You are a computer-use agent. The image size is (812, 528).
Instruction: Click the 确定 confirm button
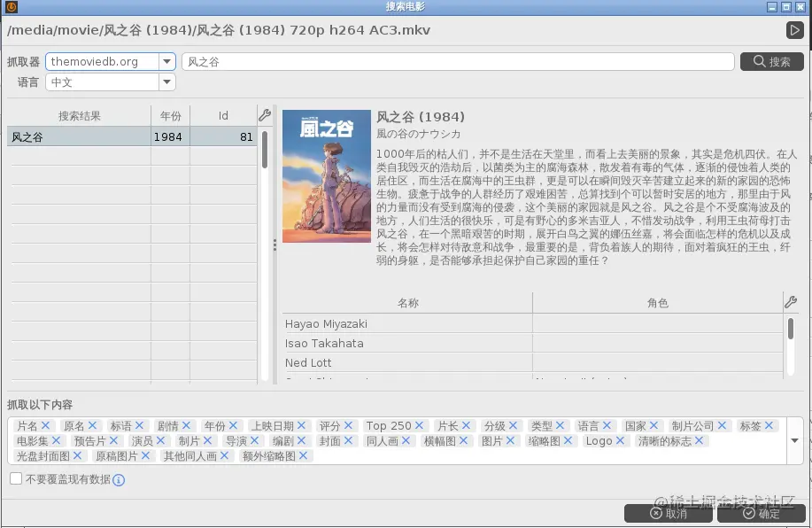click(x=762, y=513)
